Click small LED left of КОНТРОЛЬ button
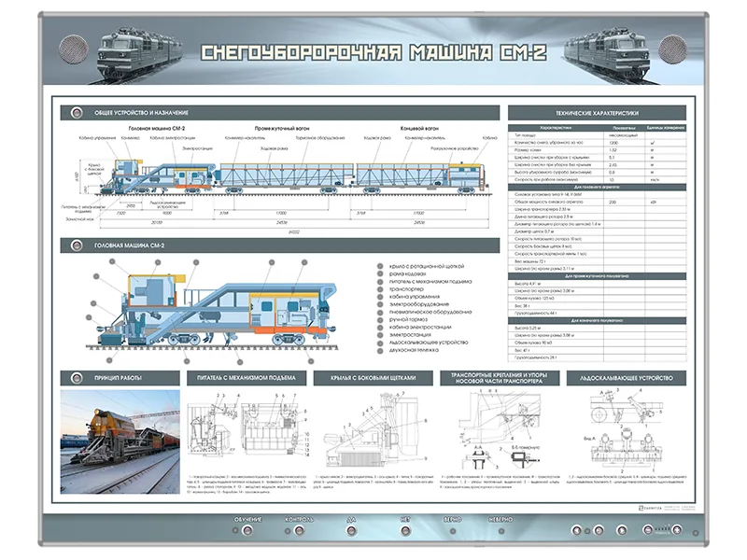This screenshot has height=560, width=747. [288, 531]
